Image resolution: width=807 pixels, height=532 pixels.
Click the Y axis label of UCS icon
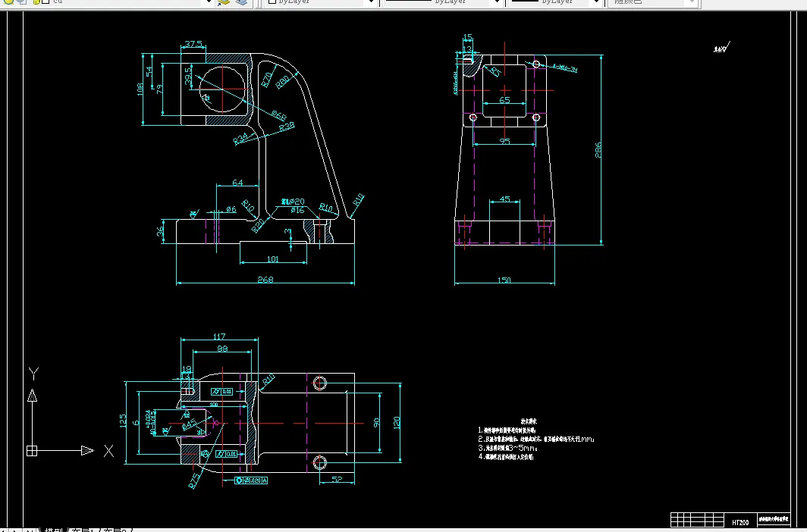pyautogui.click(x=33, y=374)
